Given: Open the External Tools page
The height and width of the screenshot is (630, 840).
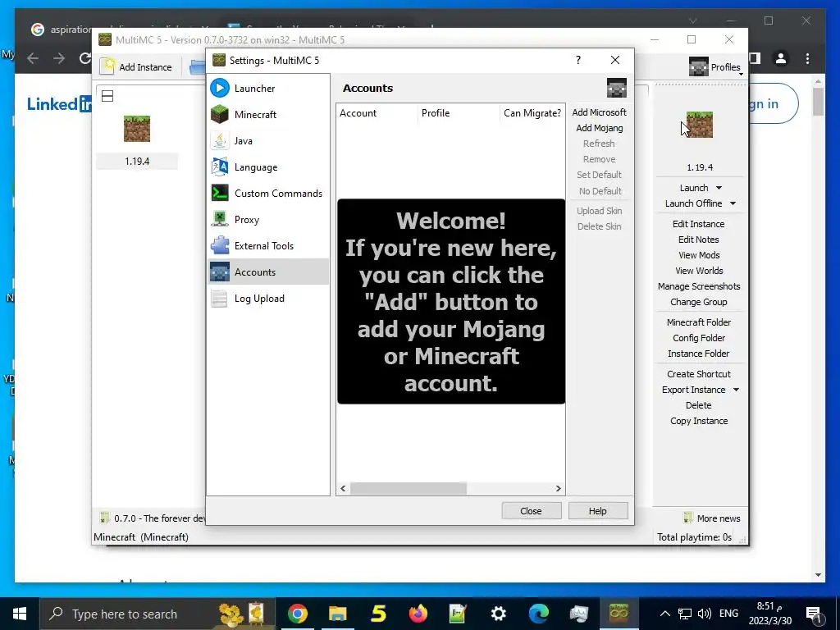Looking at the screenshot, I should [268, 246].
